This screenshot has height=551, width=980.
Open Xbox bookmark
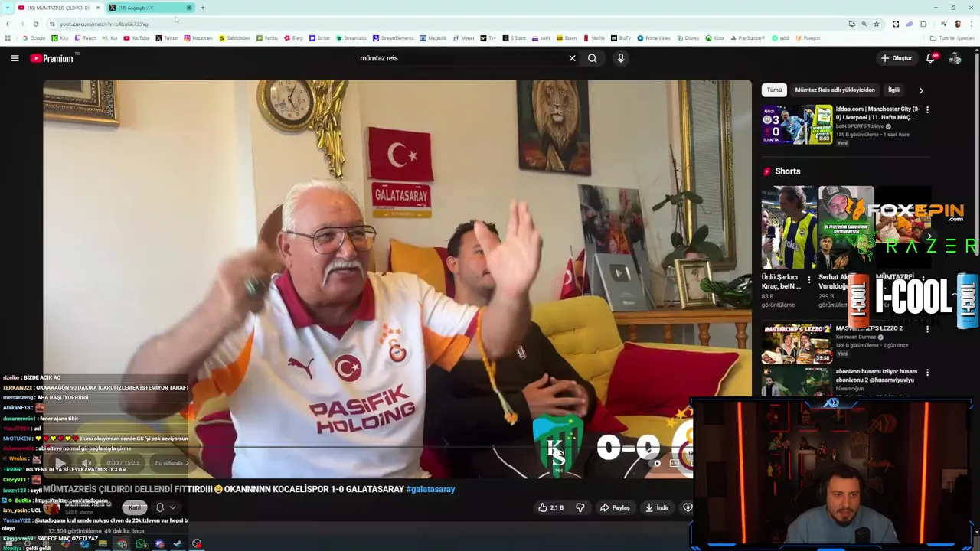pyautogui.click(x=715, y=38)
